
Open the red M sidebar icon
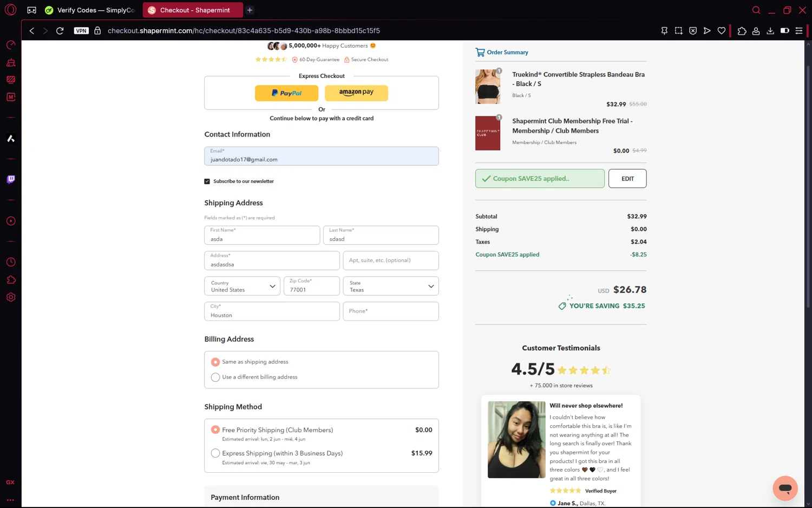point(10,97)
